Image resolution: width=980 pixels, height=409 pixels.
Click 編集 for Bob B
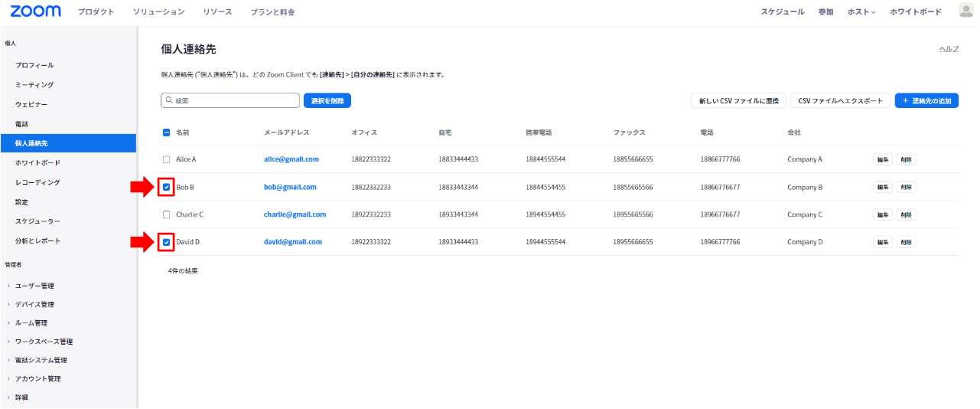tap(883, 187)
